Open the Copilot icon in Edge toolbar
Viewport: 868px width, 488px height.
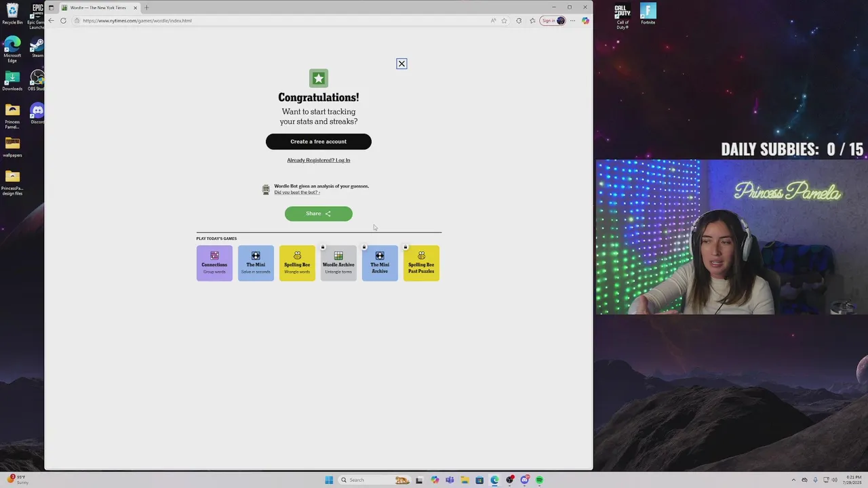585,20
